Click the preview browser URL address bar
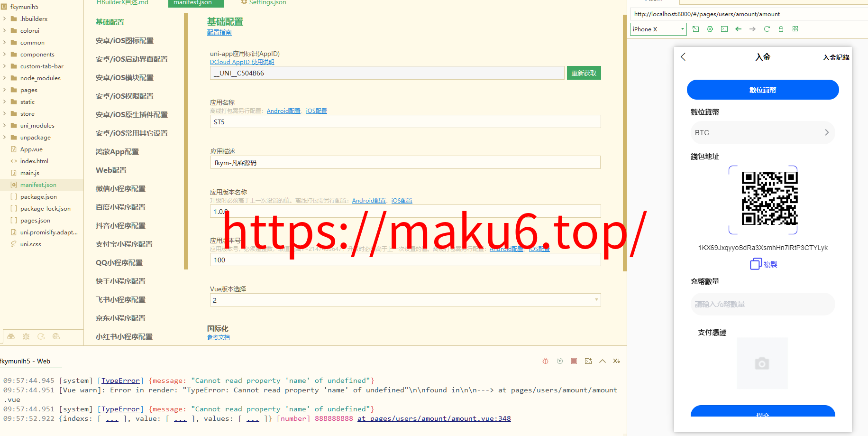The height and width of the screenshot is (436, 868). (x=749, y=14)
